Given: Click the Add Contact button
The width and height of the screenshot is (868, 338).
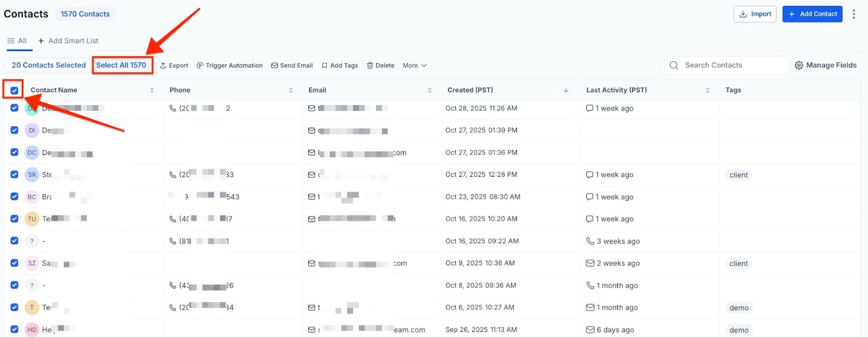Looking at the screenshot, I should point(812,14).
